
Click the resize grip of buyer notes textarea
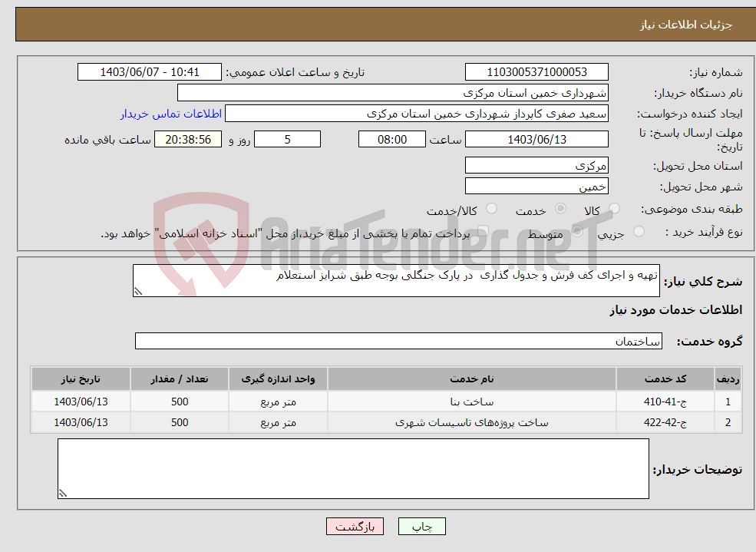click(63, 493)
